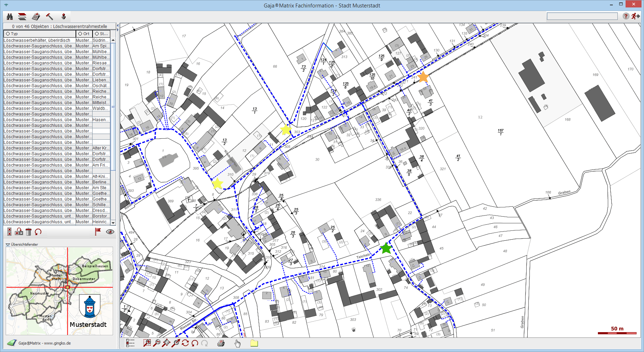The image size is (644, 352).
Task: Click the trash can delete icon
Action: click(x=29, y=232)
